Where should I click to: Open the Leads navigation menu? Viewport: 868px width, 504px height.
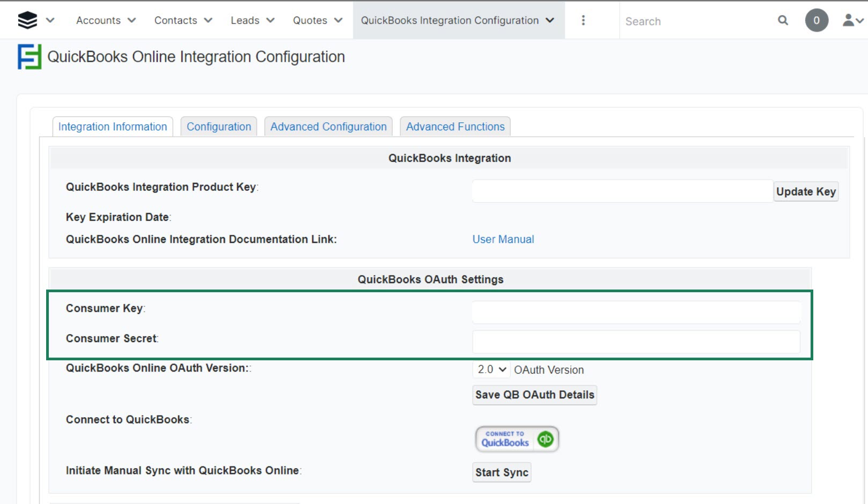pyautogui.click(x=252, y=20)
